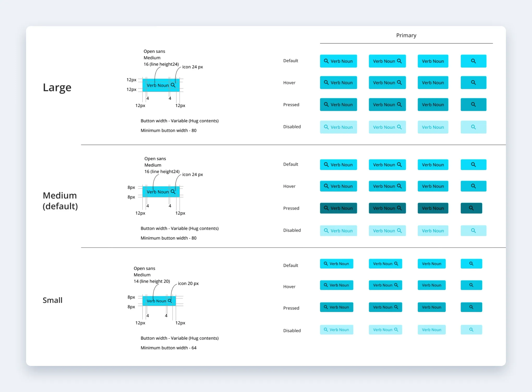
Task: Select 'Minimum button width - 80' in Large section
Action: (168, 130)
